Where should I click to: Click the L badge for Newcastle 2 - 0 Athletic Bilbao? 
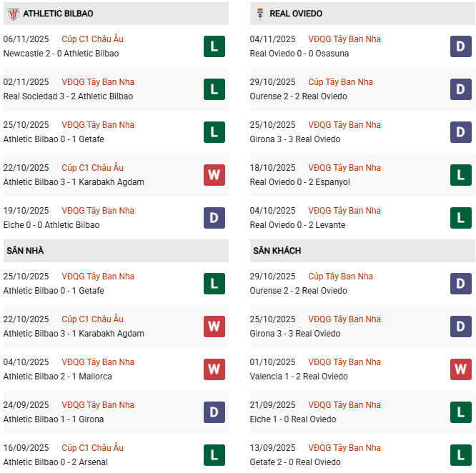(214, 46)
